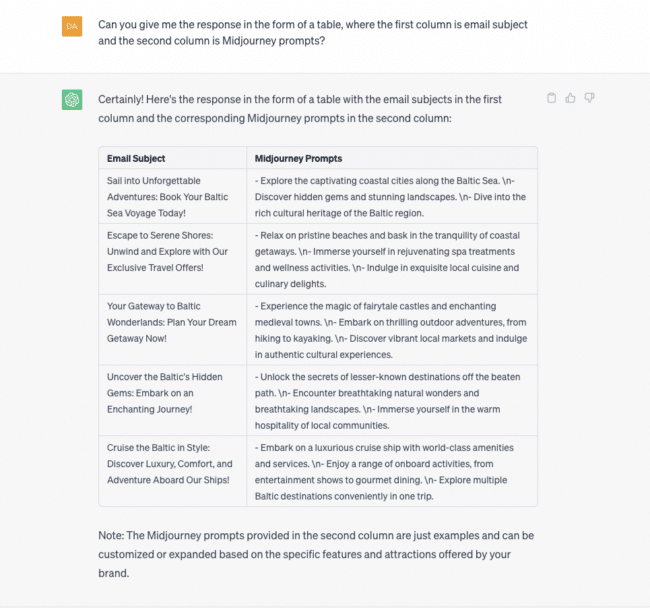The image size is (650, 608).
Task: Click the orange DA user avatar
Action: [71, 26]
